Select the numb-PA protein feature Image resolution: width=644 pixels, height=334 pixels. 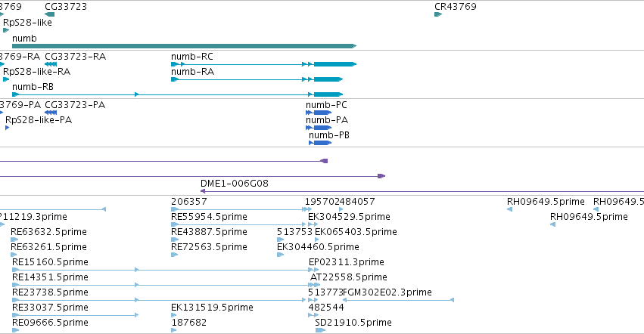point(319,128)
